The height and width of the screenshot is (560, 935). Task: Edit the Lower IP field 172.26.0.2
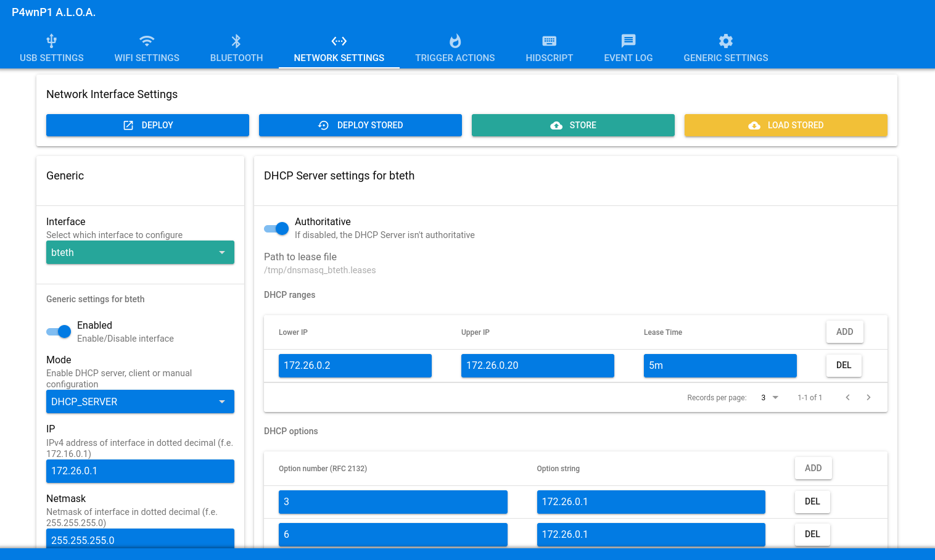point(355,366)
